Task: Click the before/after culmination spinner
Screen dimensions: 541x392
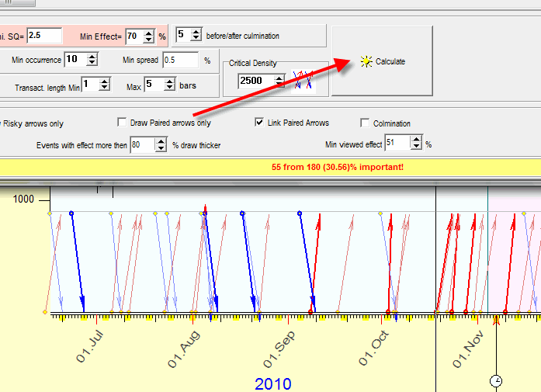Action: click(195, 35)
